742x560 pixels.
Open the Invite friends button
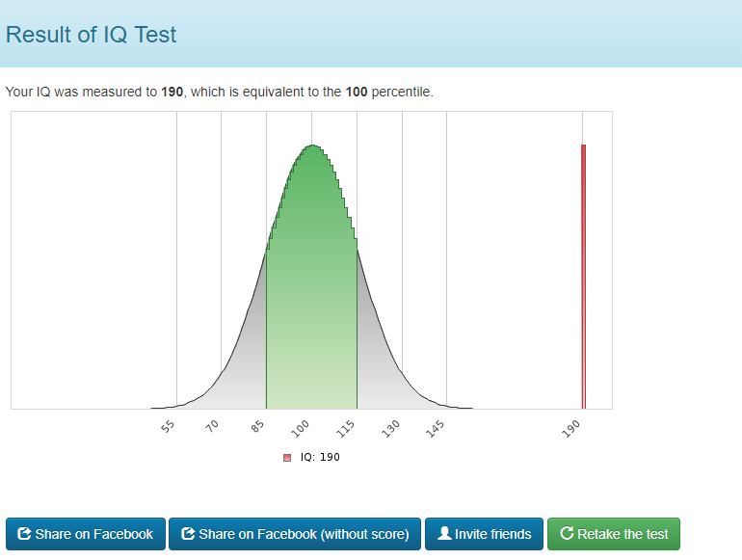click(x=484, y=534)
